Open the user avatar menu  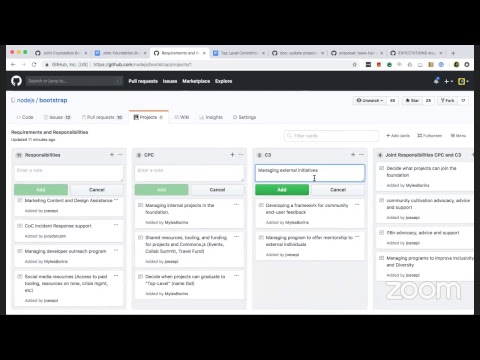point(463,81)
